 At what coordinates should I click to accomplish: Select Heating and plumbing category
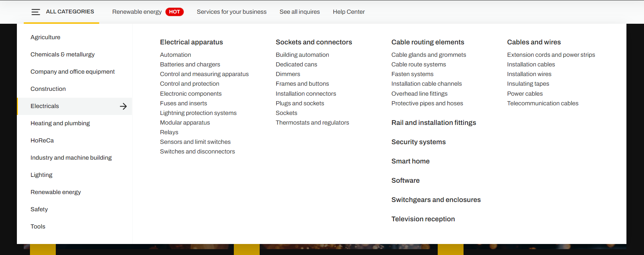[60, 123]
